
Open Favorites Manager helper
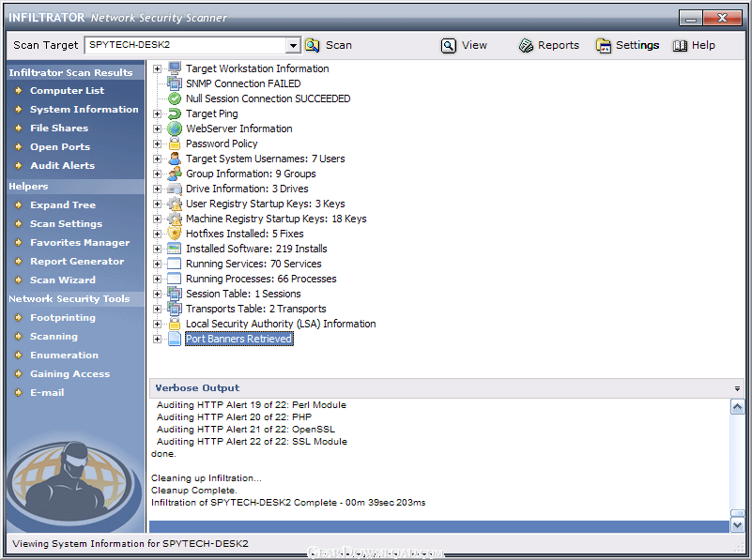(80, 242)
